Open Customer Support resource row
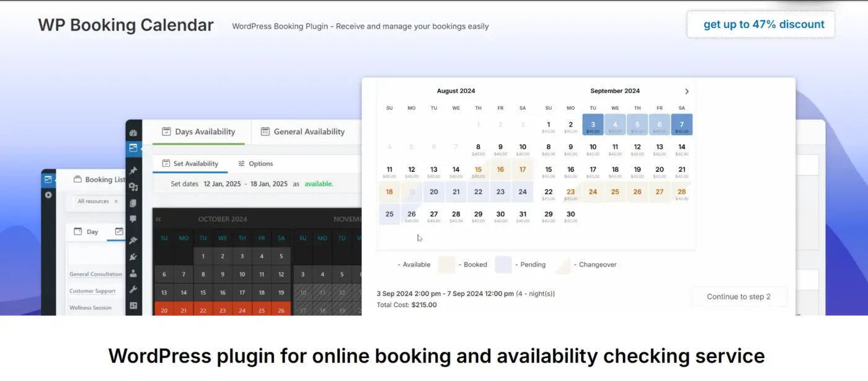The width and height of the screenshot is (868, 381). 92,291
